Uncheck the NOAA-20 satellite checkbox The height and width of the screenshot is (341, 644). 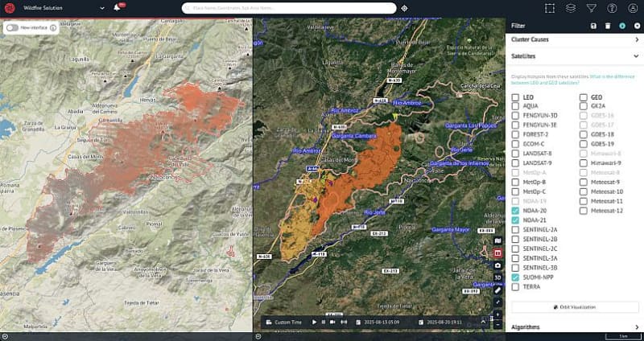tap(515, 211)
